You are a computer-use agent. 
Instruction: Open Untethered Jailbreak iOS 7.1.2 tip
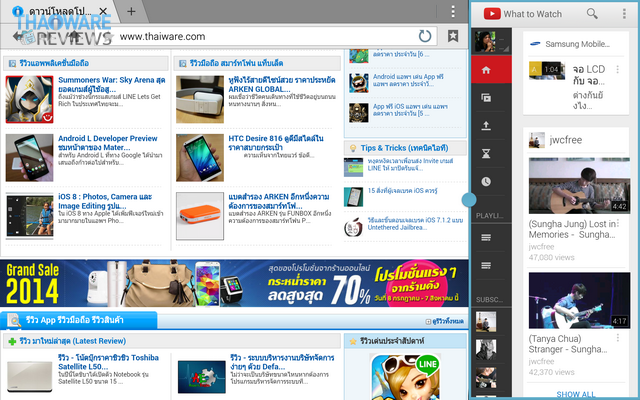[x=415, y=224]
